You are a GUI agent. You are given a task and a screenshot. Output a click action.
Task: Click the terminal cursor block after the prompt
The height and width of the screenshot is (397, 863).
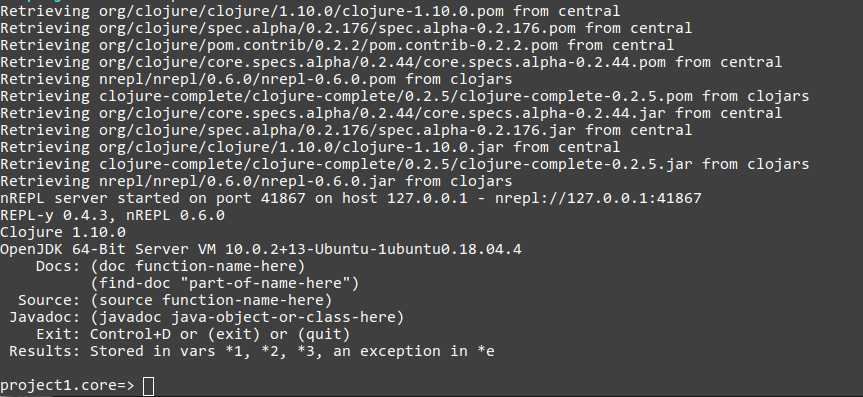tap(148, 386)
